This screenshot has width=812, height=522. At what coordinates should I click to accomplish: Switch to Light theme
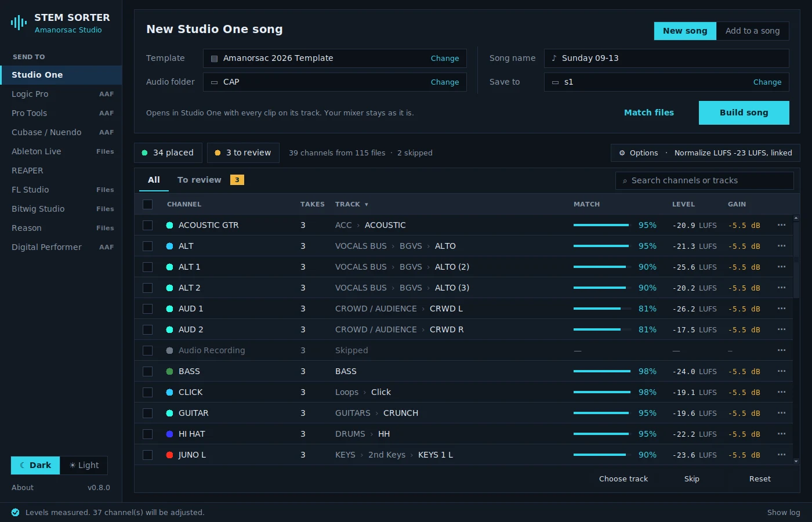point(84,465)
